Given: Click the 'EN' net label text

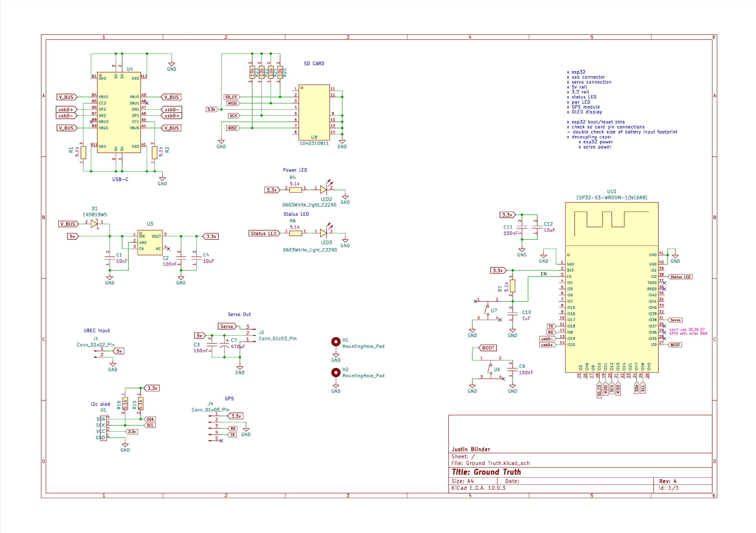Looking at the screenshot, I should coord(544,274).
